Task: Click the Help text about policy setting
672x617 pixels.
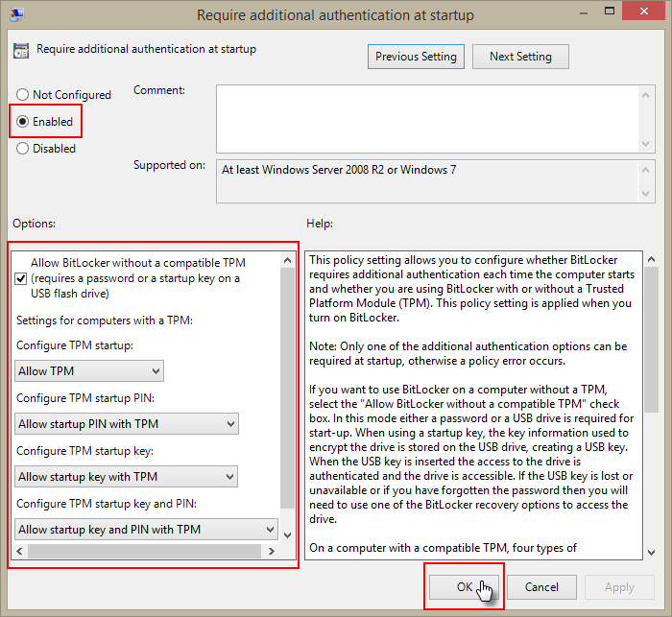Action: click(x=472, y=289)
